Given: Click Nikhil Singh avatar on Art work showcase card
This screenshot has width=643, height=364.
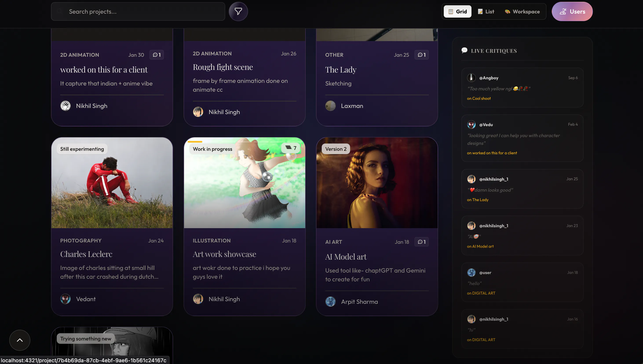Looking at the screenshot, I should (198, 299).
